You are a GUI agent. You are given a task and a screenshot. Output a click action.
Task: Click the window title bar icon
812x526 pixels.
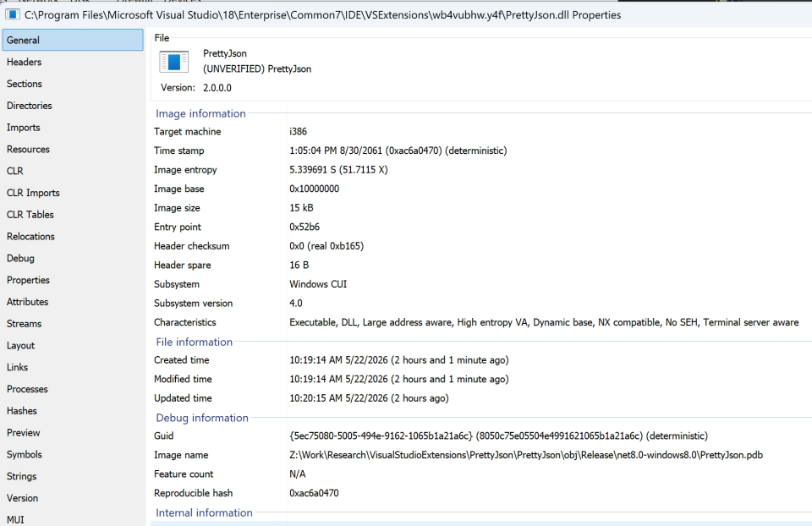pos(13,14)
